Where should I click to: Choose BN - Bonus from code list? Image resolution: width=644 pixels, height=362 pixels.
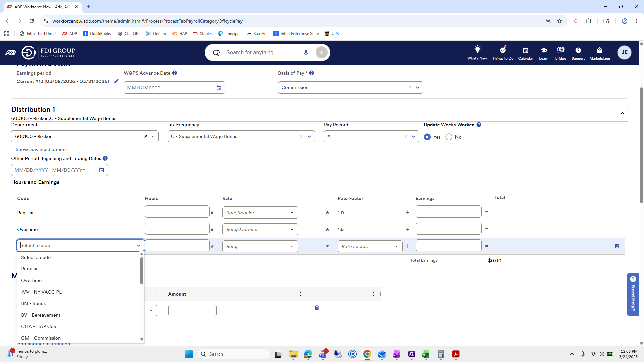[33, 303]
